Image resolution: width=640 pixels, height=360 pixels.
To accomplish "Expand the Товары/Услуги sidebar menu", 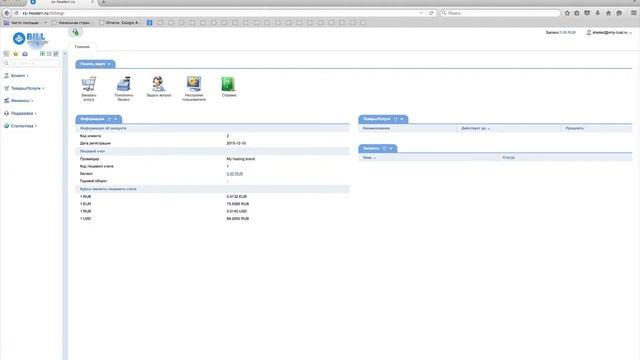I will pos(24,88).
